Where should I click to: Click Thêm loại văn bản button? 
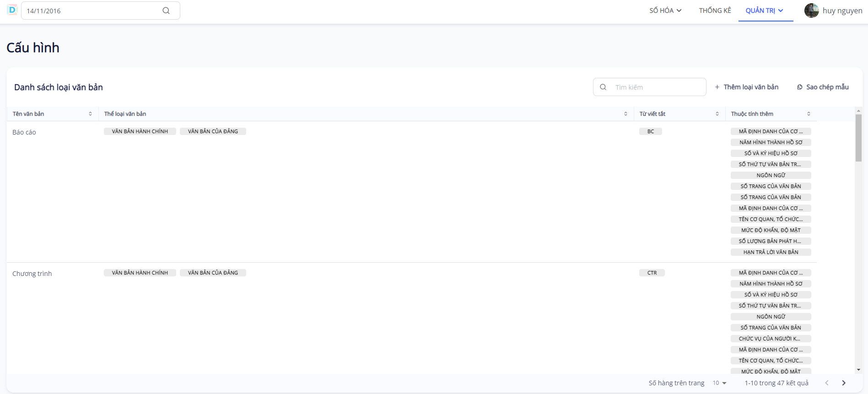click(746, 87)
